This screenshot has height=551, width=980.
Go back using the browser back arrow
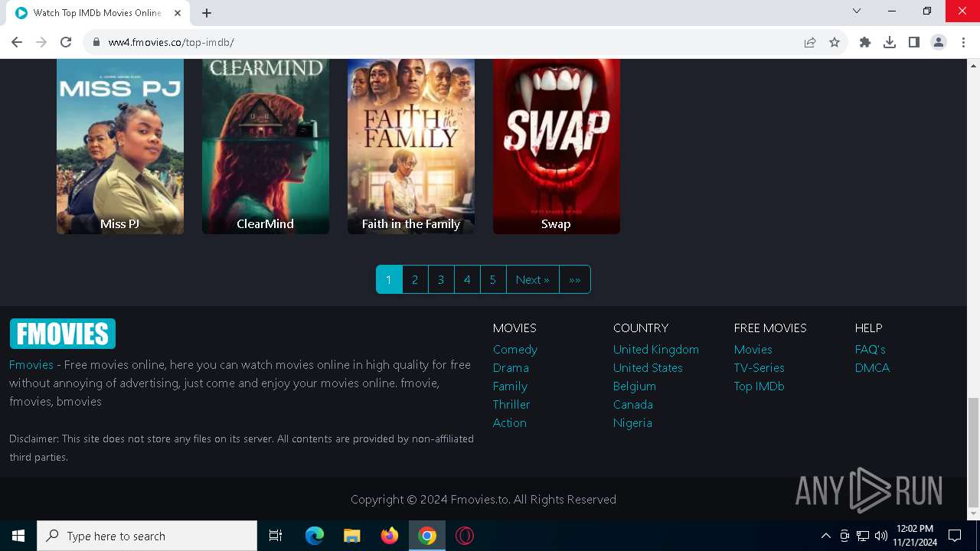point(17,42)
